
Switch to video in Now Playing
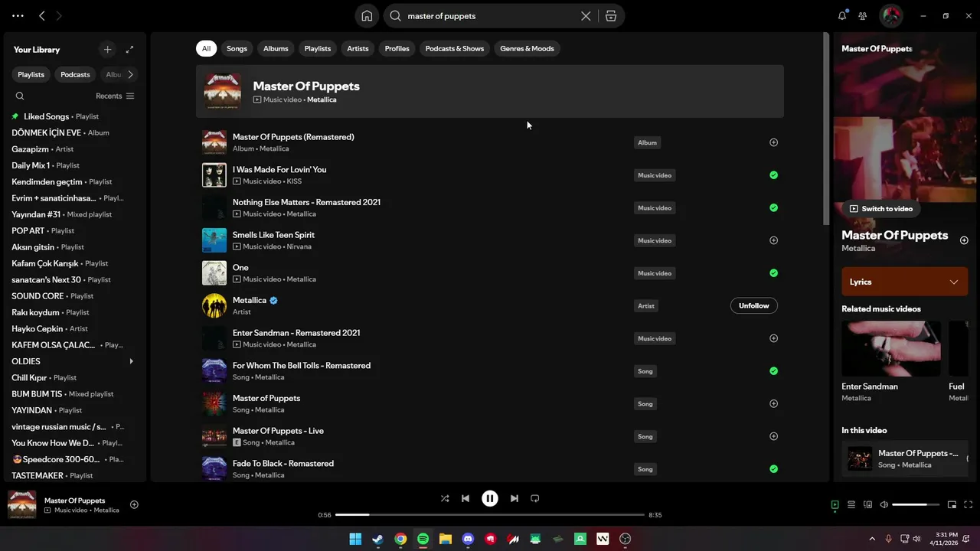coord(881,208)
